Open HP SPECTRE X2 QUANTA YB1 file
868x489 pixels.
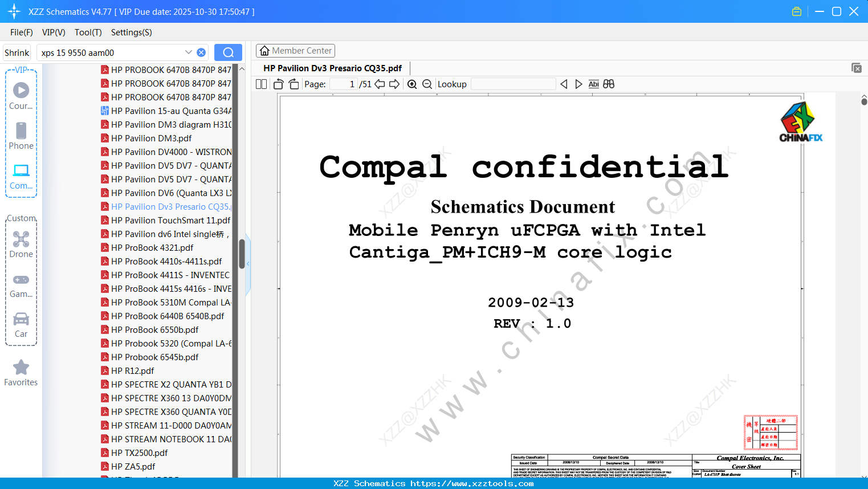click(166, 385)
